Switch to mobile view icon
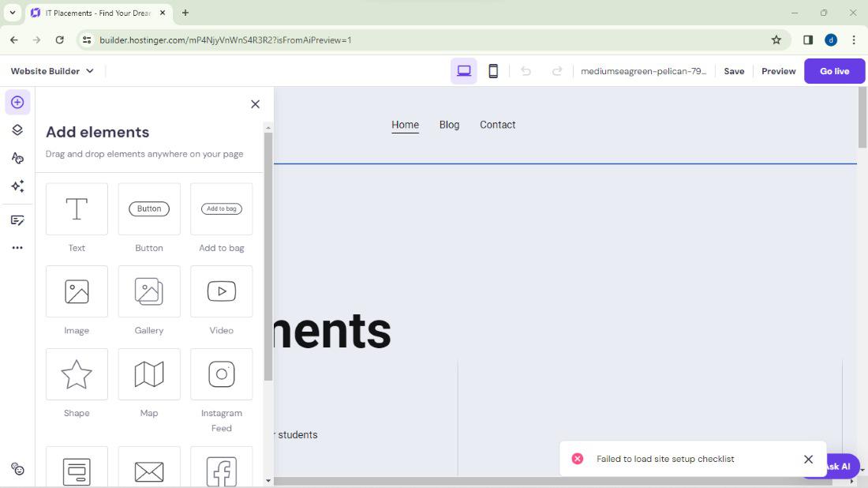The image size is (868, 488). [492, 71]
